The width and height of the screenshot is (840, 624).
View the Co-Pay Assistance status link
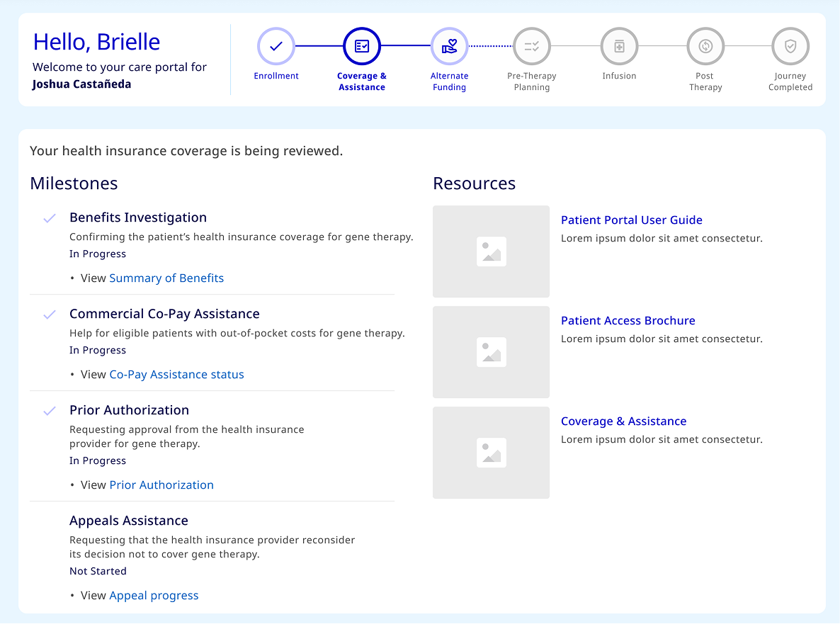click(x=176, y=374)
